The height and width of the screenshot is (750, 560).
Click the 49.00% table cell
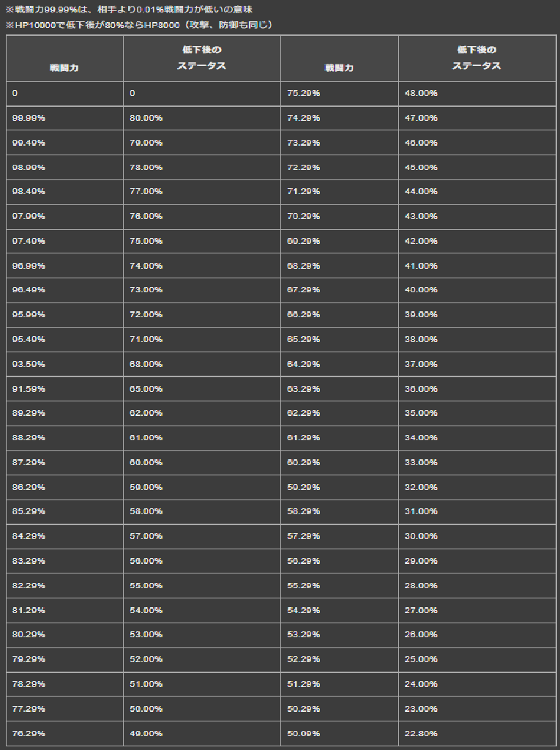pos(146,733)
